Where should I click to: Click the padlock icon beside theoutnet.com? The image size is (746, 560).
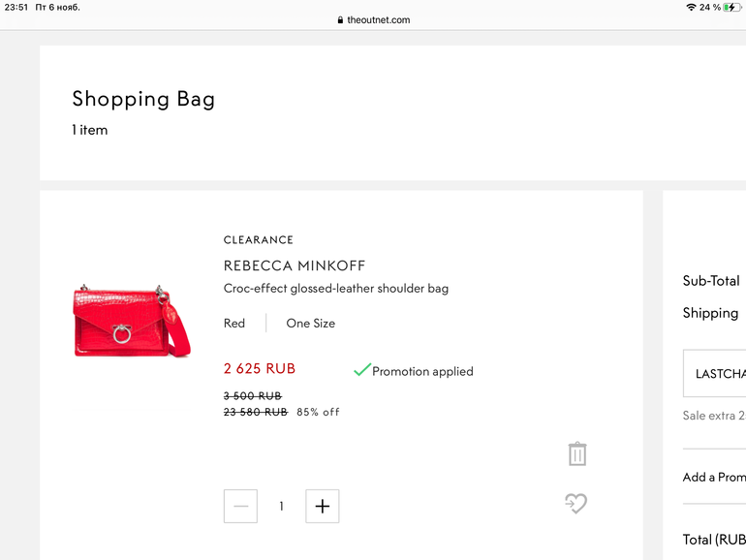[x=340, y=20]
